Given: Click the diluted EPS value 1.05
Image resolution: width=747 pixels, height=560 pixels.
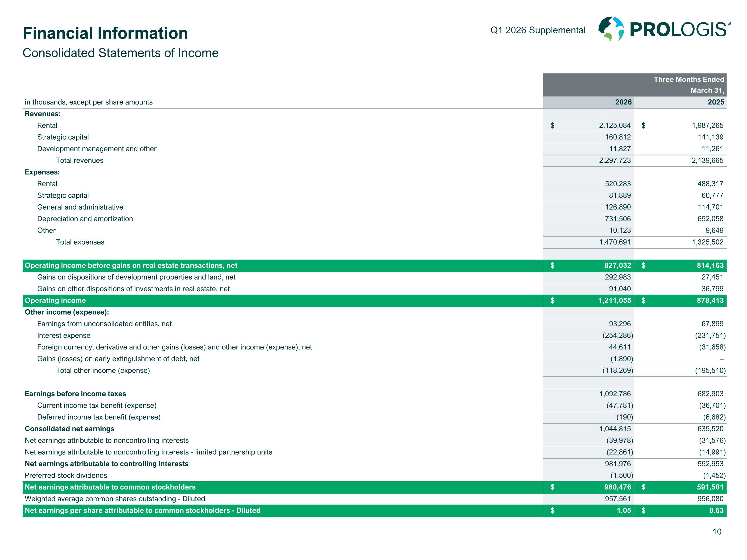Looking at the screenshot, I should pos(623,510).
